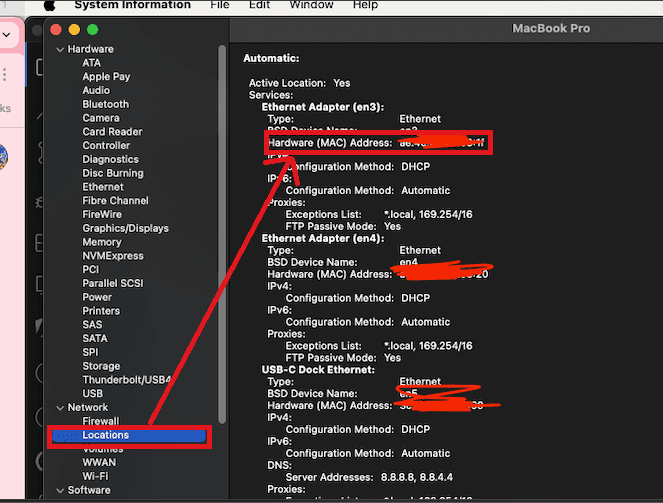The height and width of the screenshot is (503, 663).
Task: Select Graphics/Displays in the sidebar
Action: coord(125,228)
